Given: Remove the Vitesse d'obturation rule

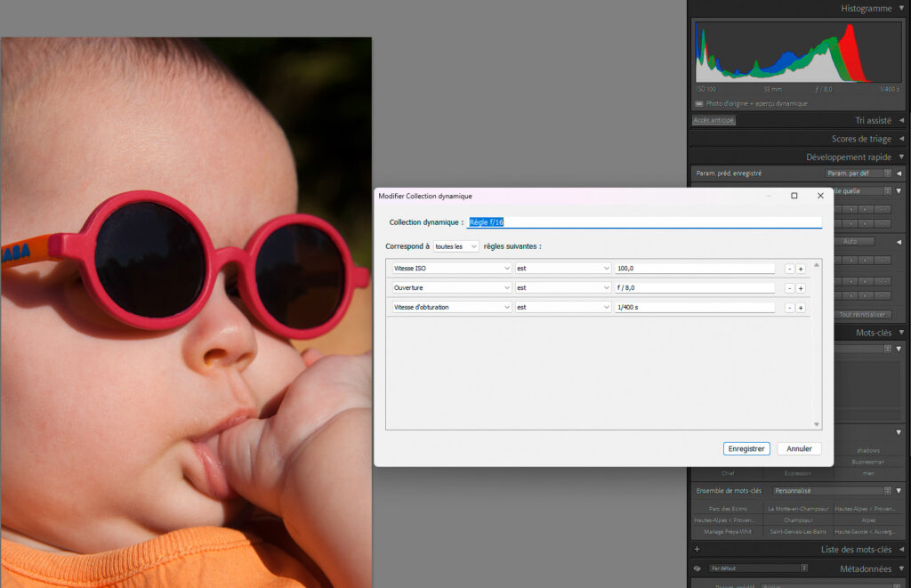Looking at the screenshot, I should pyautogui.click(x=789, y=308).
